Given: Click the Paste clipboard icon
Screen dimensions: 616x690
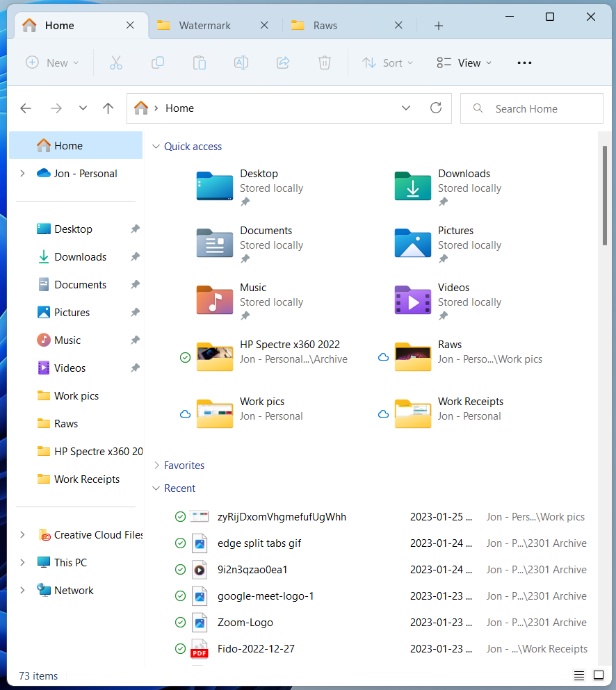Looking at the screenshot, I should tap(200, 63).
